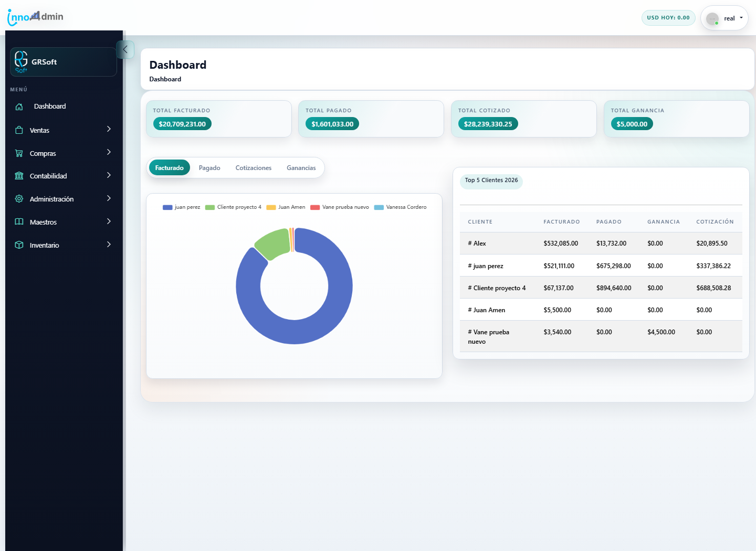Click the $688,508.28 cotización value
Viewport: 756px width, 551px height.
click(x=713, y=288)
